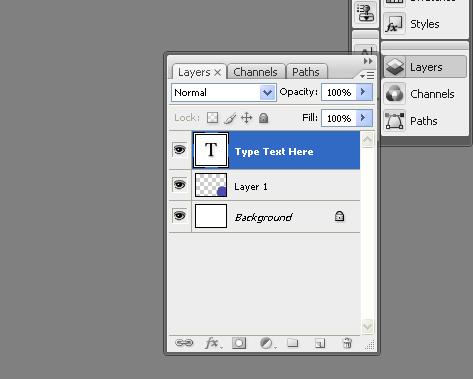Lock image pixels brush icon
This screenshot has height=379, width=473.
pyautogui.click(x=230, y=118)
